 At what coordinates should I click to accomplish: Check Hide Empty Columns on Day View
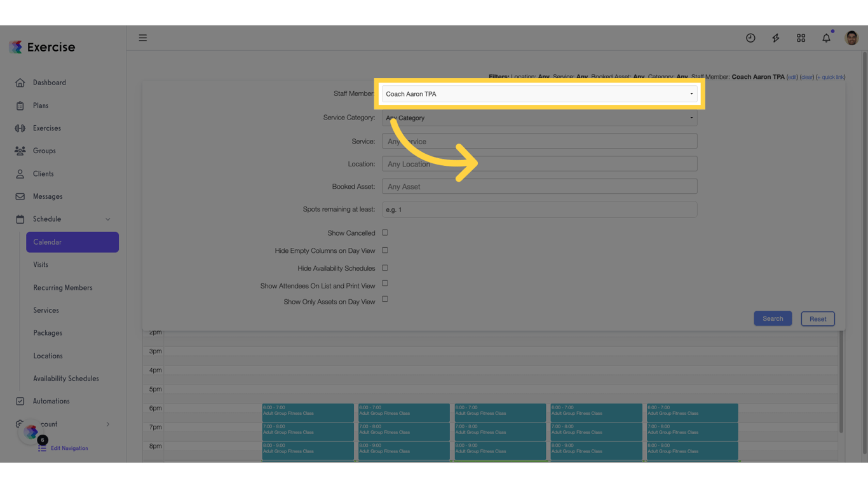[384, 250]
